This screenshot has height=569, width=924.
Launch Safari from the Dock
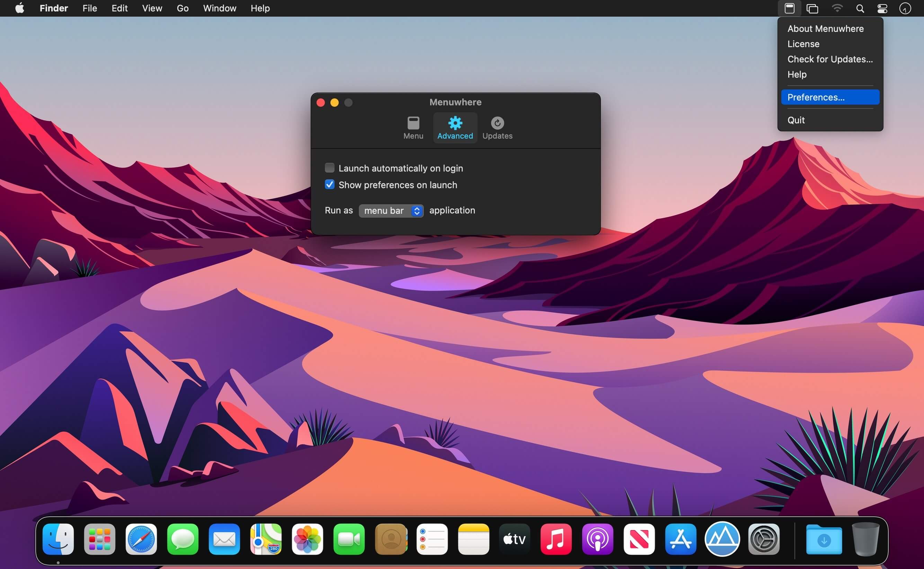click(141, 539)
